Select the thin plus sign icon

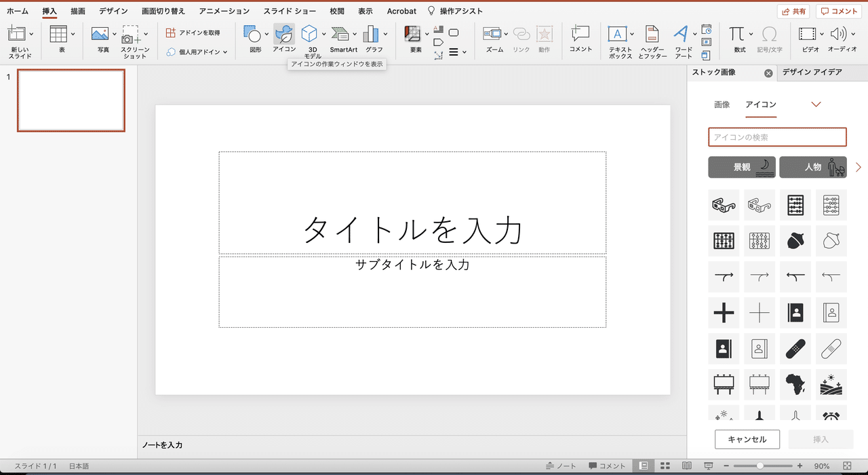pyautogui.click(x=759, y=312)
